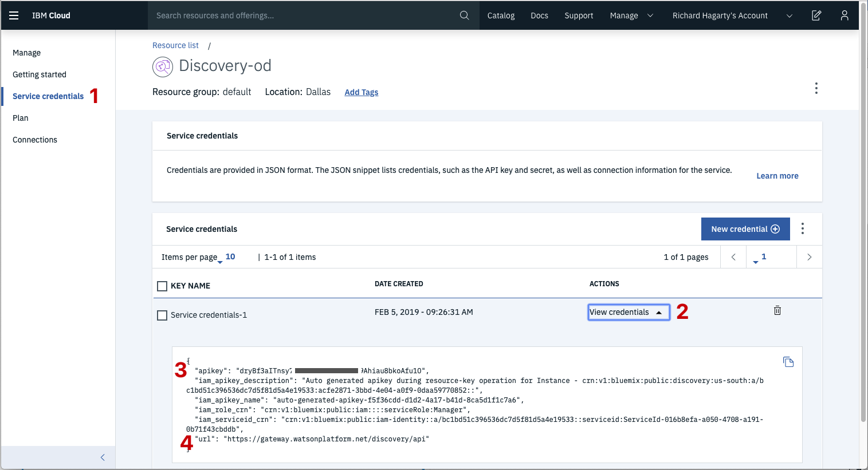Click the ACTIONS column header

[604, 284]
